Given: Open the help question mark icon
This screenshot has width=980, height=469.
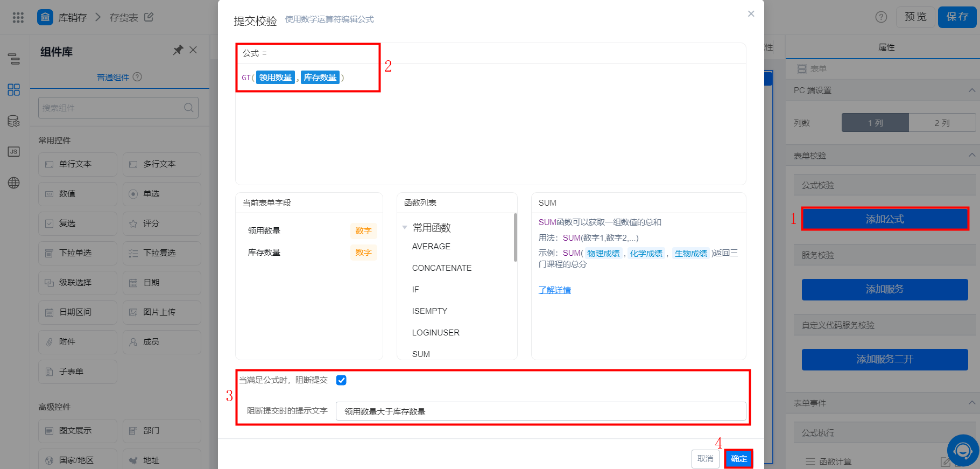Looking at the screenshot, I should point(881,17).
